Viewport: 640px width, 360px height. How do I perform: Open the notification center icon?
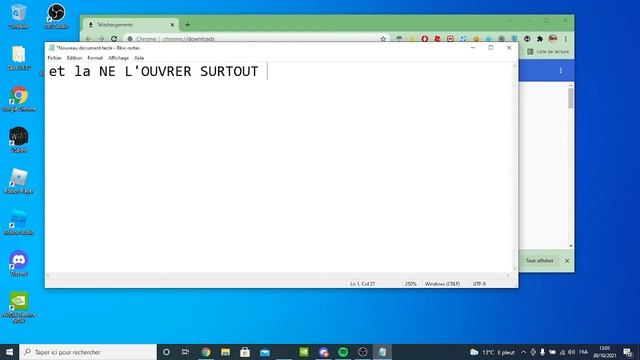(x=628, y=352)
